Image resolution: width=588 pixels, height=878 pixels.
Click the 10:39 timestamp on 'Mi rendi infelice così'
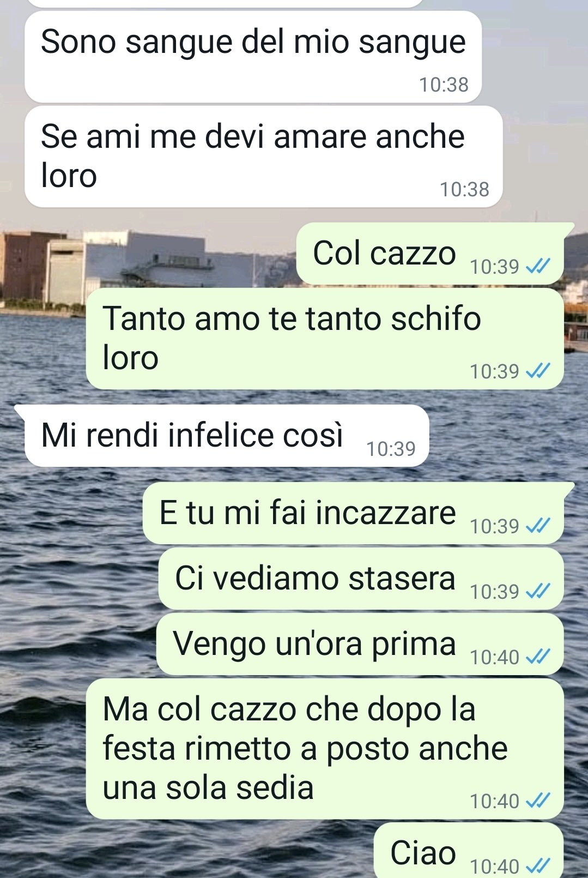point(391,449)
